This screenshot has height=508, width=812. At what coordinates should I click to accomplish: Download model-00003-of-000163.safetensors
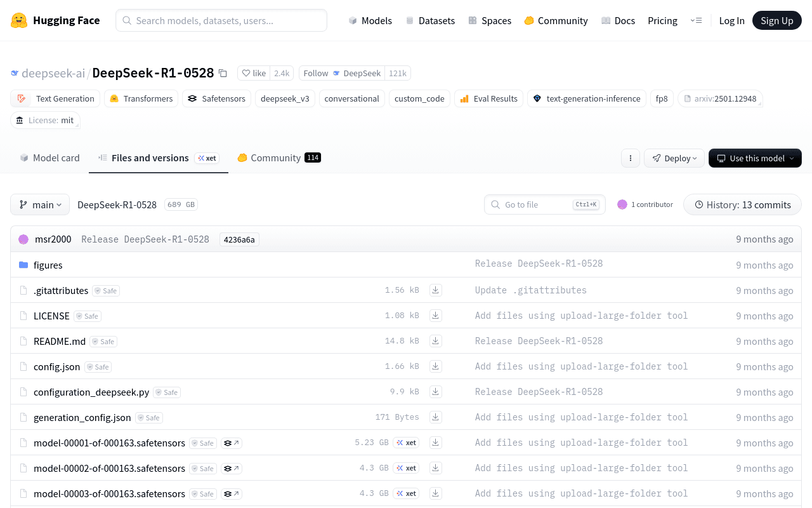tap(436, 493)
